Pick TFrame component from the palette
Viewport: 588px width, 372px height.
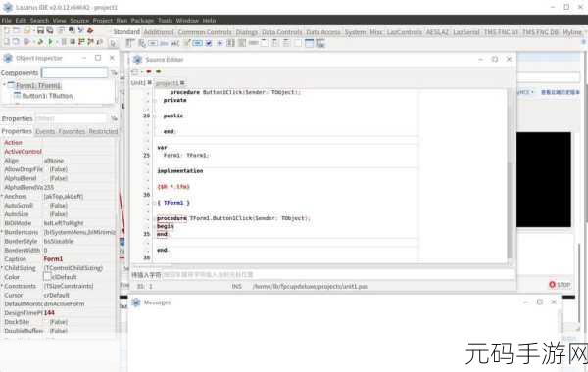[310, 43]
